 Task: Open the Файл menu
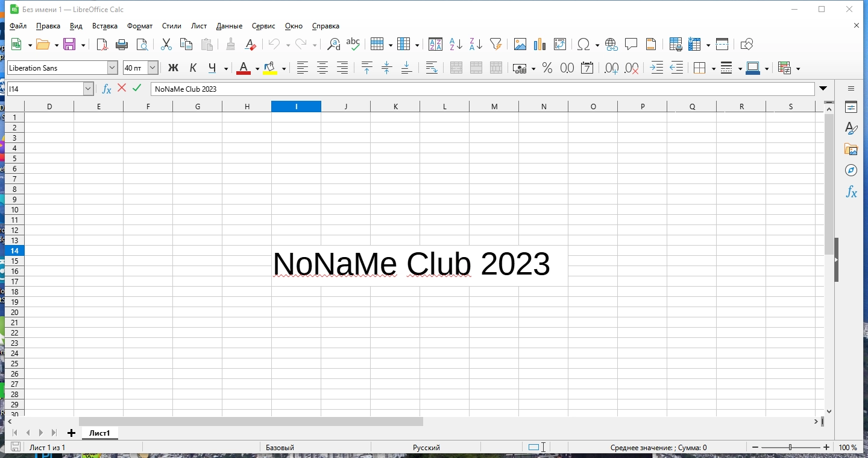tap(18, 26)
